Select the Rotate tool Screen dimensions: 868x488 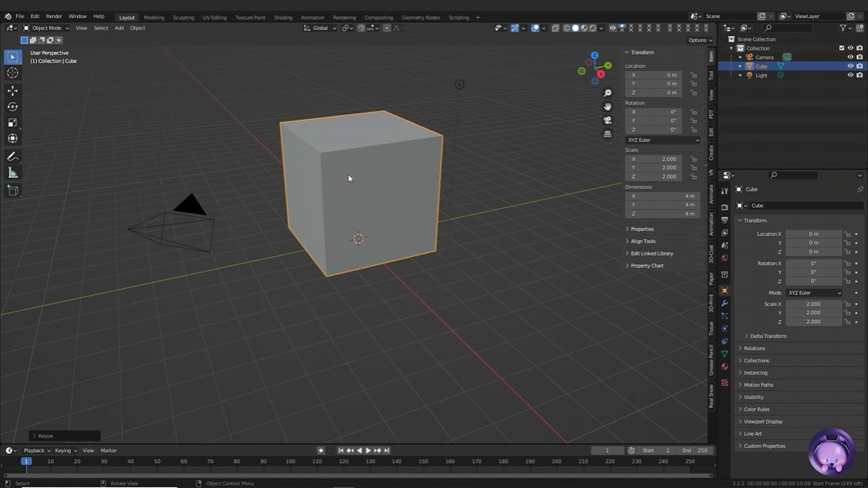click(x=13, y=106)
